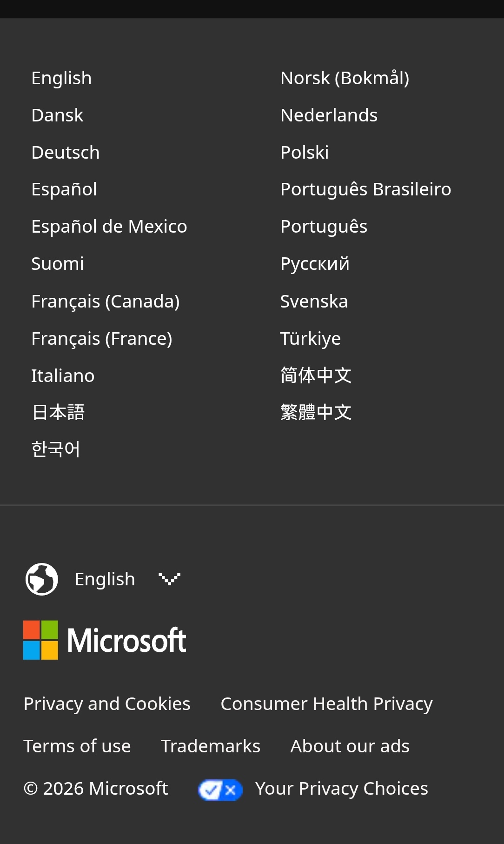This screenshot has height=844, width=504.
Task: Open the Privacy and Cookies link
Action: click(107, 704)
